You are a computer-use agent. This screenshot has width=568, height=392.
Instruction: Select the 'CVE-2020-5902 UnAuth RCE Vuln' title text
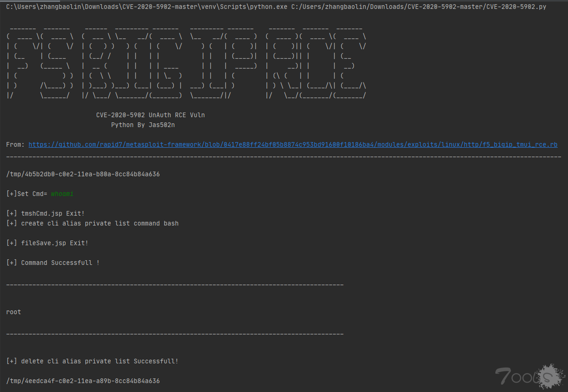coord(151,115)
